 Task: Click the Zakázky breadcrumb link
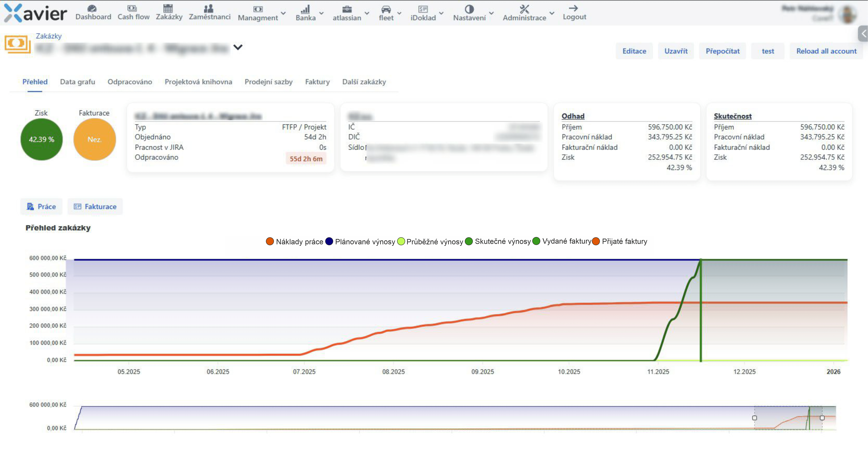(48, 36)
